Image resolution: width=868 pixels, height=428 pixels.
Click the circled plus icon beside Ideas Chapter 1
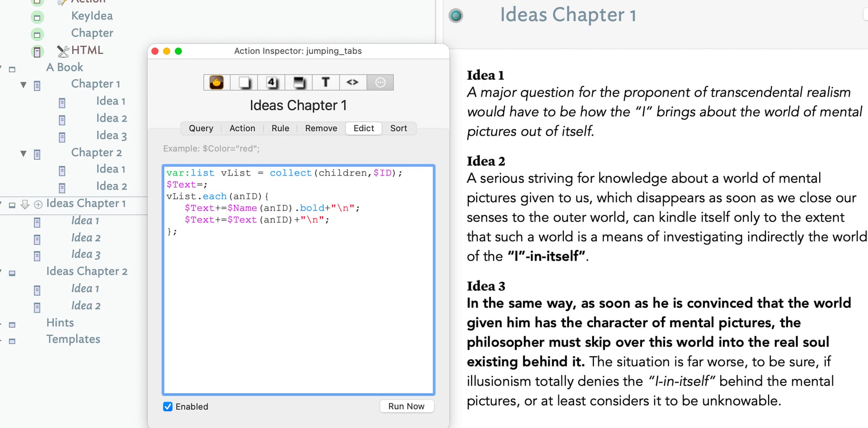point(38,204)
